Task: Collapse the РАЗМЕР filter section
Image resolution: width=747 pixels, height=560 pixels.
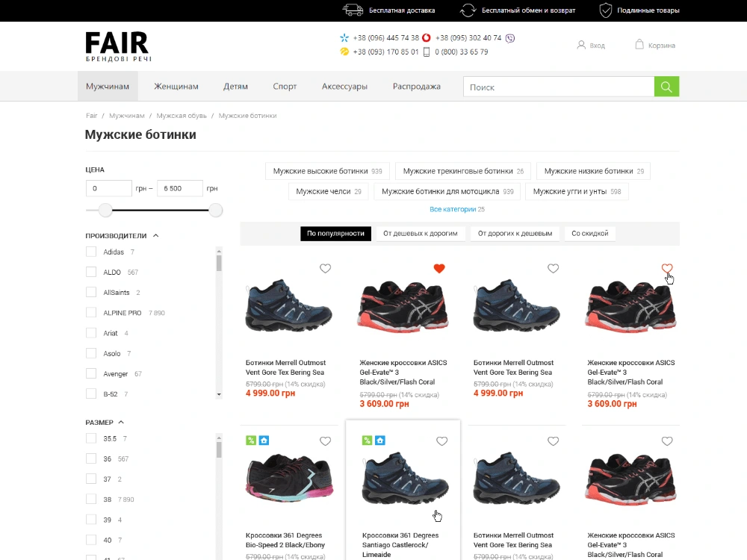Action: [x=121, y=423]
